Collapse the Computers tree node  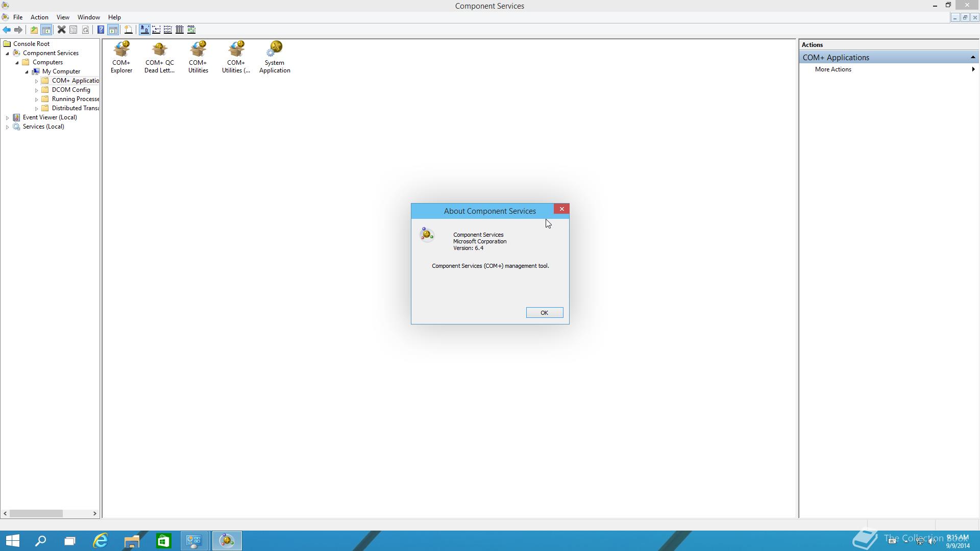pos(17,62)
